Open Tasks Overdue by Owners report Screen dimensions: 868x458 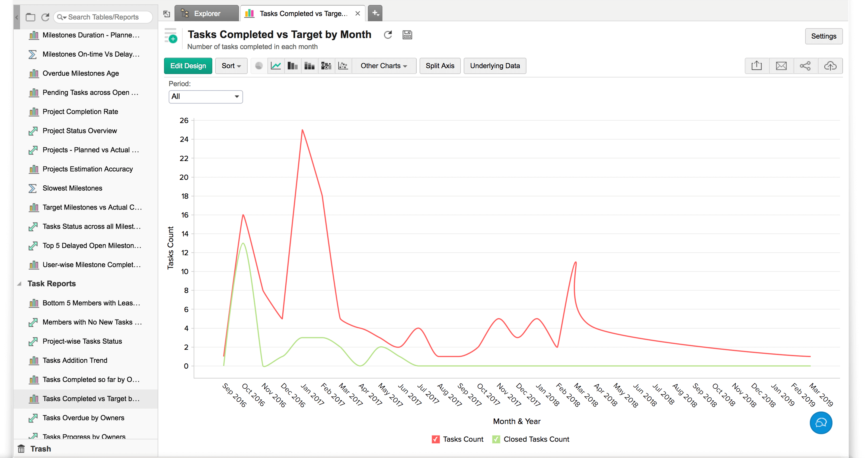(x=83, y=418)
